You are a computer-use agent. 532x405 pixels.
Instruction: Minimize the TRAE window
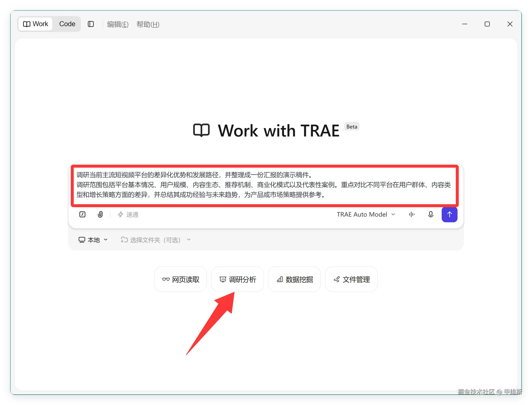click(x=465, y=24)
